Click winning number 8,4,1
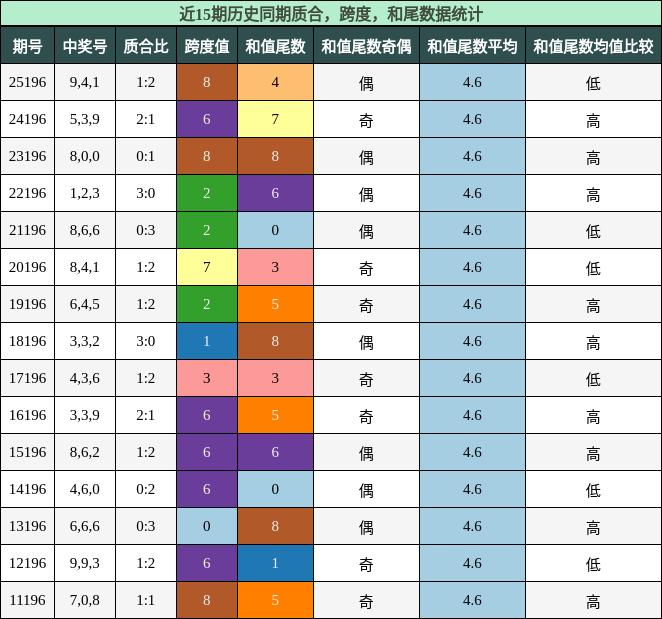The image size is (662, 619). pos(85,267)
